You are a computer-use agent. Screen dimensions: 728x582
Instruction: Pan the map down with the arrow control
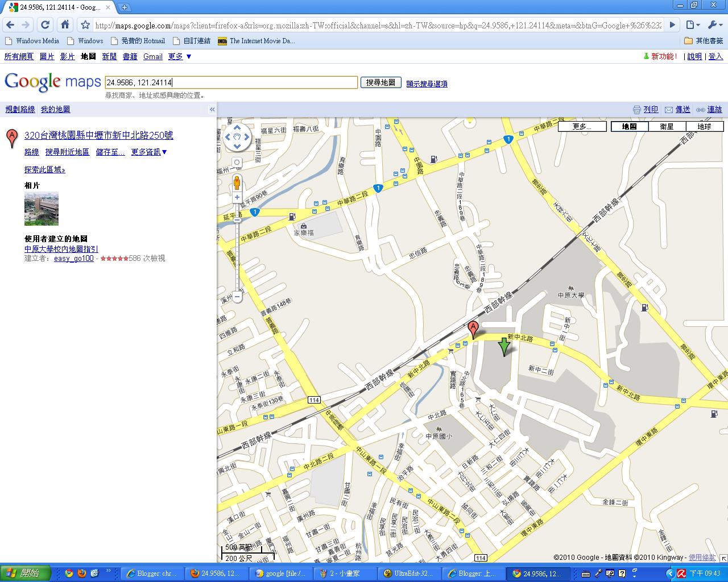[x=237, y=145]
